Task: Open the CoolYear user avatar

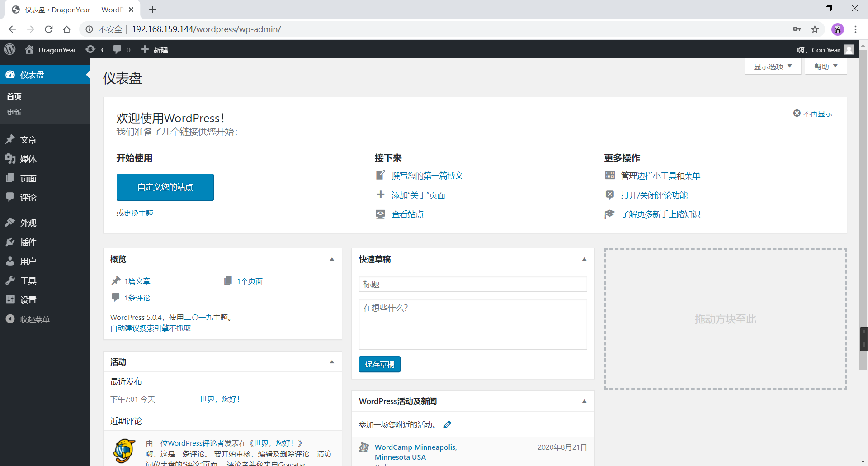Action: 849,50
